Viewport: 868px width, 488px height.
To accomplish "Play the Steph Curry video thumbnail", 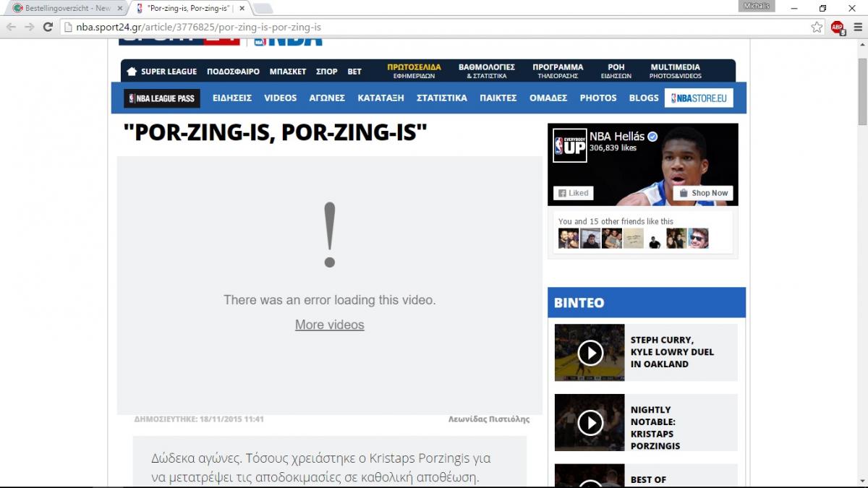I will [x=590, y=352].
